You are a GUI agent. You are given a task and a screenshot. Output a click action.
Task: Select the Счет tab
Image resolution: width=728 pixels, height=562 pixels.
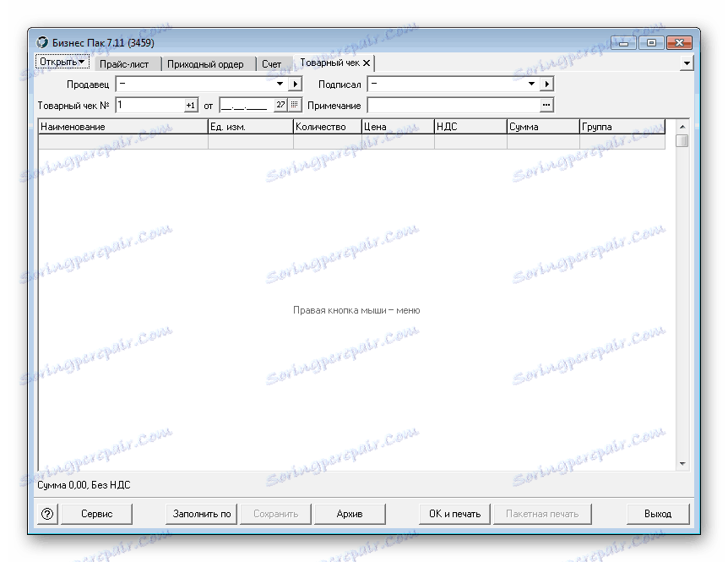(x=274, y=63)
